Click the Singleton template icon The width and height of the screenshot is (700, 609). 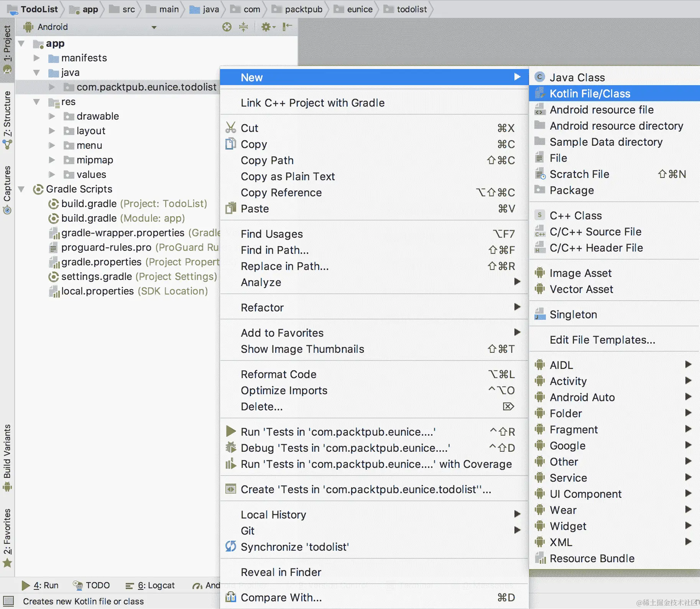coord(540,314)
